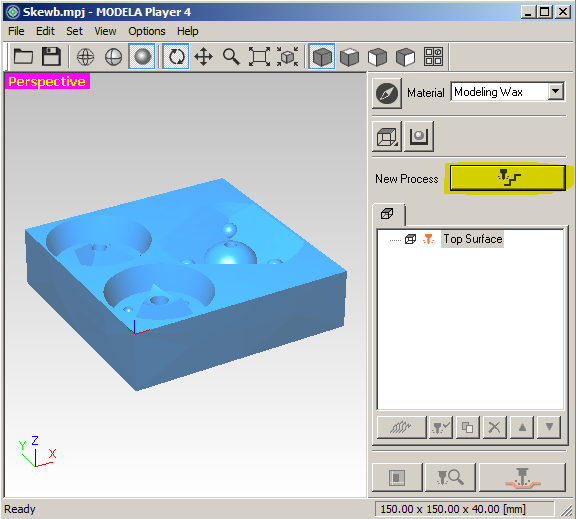Open the Set menu
The height and width of the screenshot is (519, 576).
pyautogui.click(x=74, y=31)
